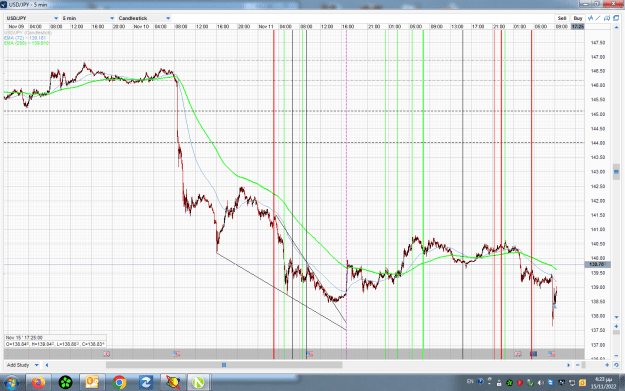The height and width of the screenshot is (391, 625).
Task: Open the chart studies indicator icon
Action: [x=591, y=18]
